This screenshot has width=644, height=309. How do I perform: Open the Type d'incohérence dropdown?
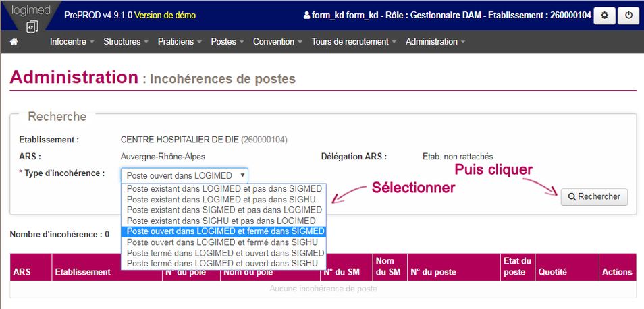click(184, 175)
